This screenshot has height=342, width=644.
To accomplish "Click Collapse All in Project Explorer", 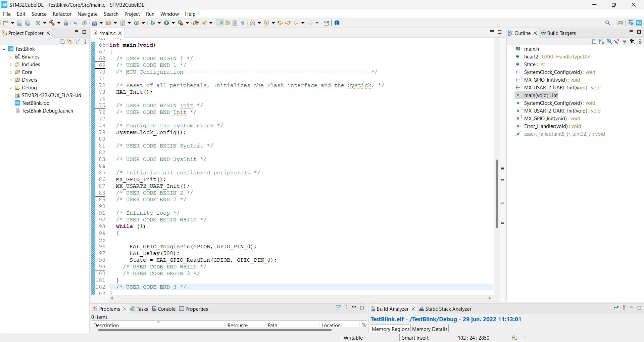I will pos(62,41).
